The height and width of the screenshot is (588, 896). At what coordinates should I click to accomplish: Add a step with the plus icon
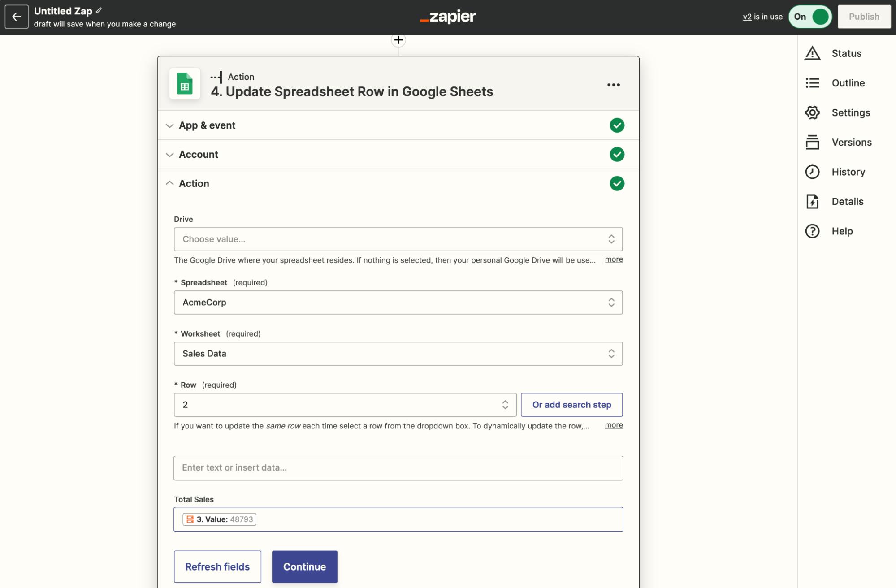[x=398, y=40]
